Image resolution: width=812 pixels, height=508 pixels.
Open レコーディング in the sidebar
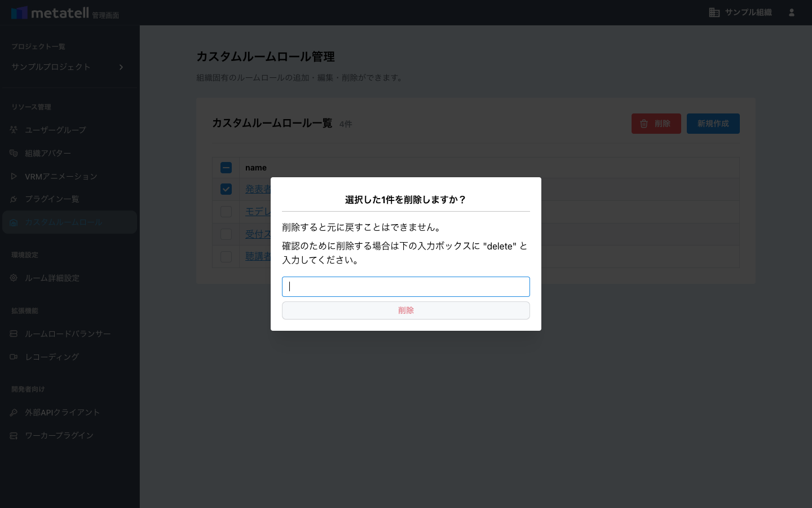[69, 357]
